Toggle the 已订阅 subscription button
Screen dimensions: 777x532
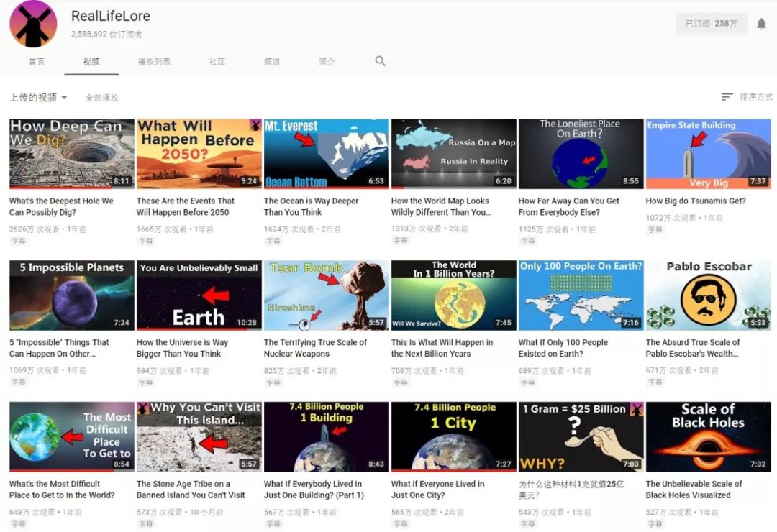(x=711, y=24)
